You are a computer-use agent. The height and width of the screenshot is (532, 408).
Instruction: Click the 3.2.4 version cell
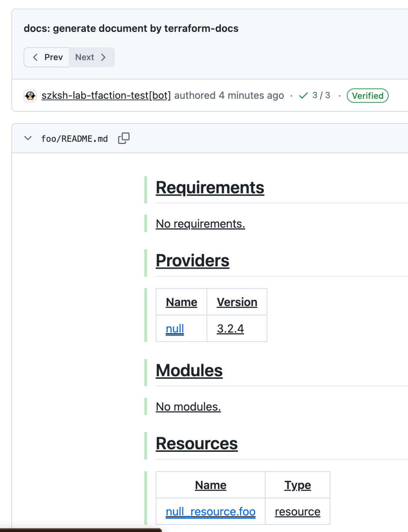pyautogui.click(x=230, y=329)
